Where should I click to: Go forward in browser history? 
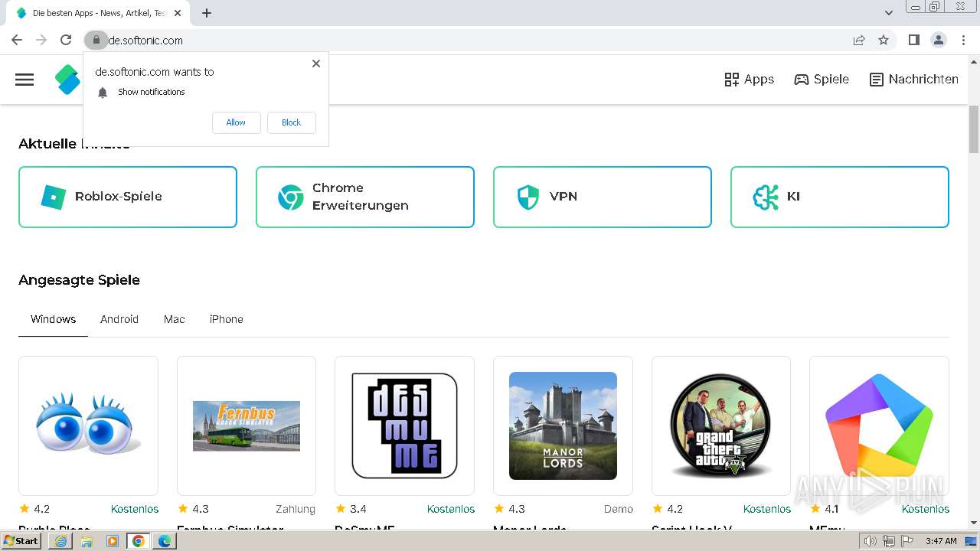point(41,40)
